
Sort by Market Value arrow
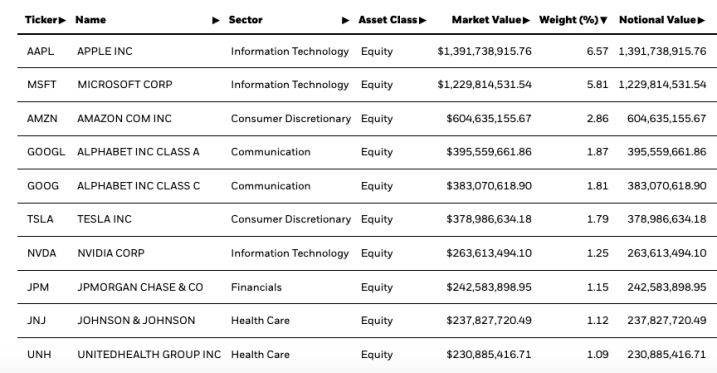point(526,20)
